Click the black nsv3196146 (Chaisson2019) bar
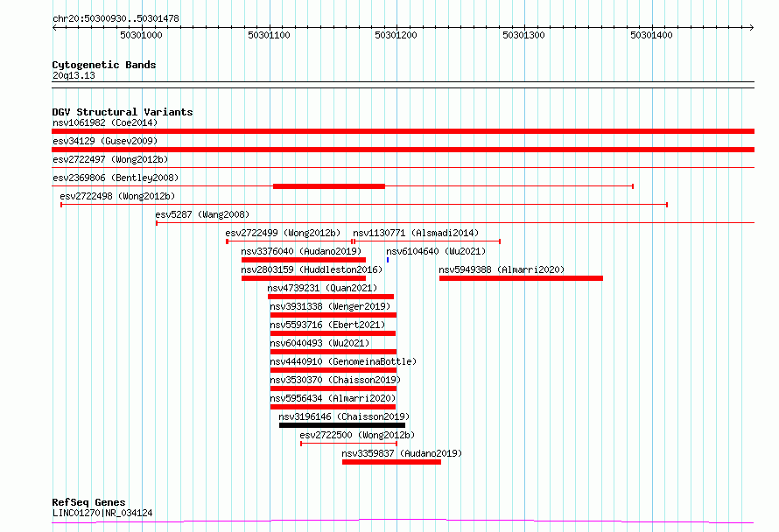This screenshot has height=532, width=779. pyautogui.click(x=342, y=425)
